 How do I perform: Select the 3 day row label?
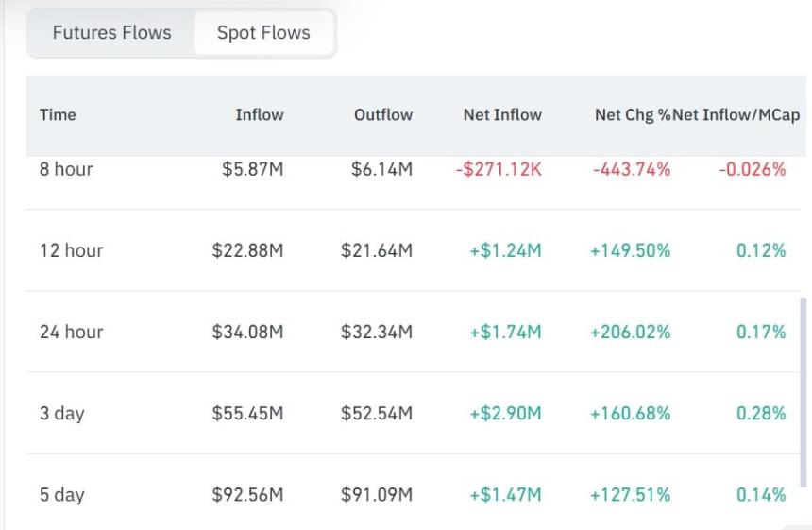pyautogui.click(x=62, y=414)
